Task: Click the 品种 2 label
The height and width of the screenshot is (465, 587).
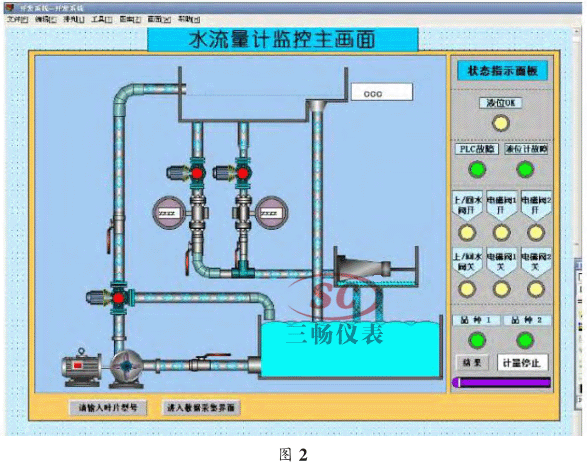Action: pyautogui.click(x=527, y=320)
